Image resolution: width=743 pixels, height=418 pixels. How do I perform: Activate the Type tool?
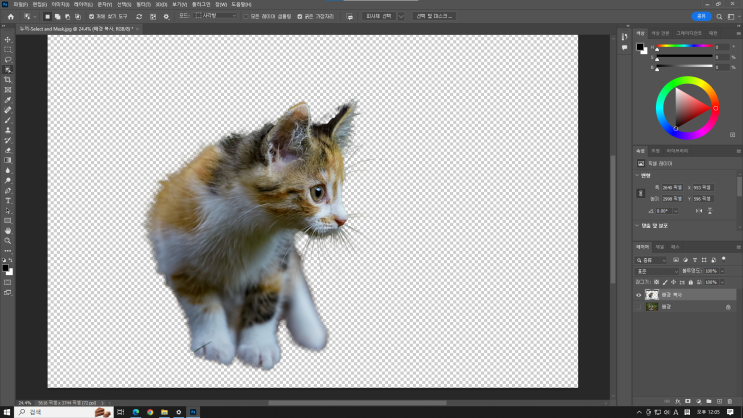(8, 200)
